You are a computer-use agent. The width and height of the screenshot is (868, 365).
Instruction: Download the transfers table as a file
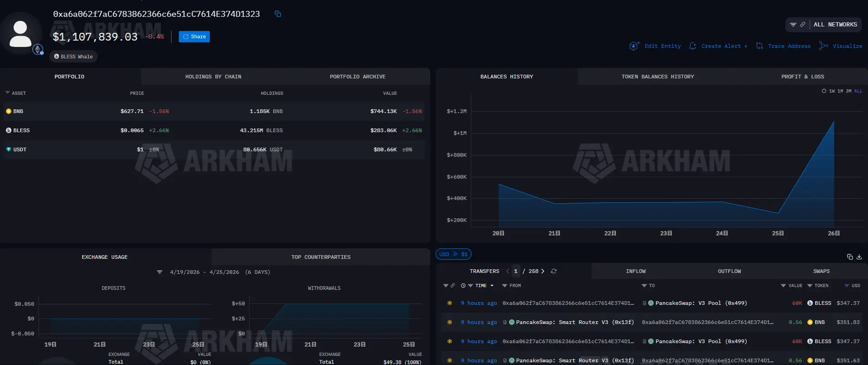859,257
